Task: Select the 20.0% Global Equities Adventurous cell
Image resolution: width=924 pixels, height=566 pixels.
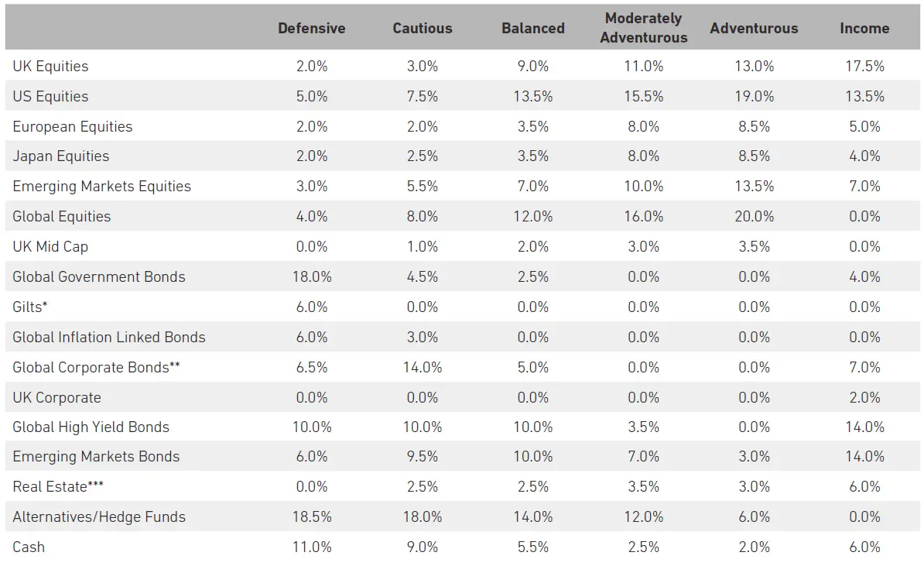Action: pos(754,216)
